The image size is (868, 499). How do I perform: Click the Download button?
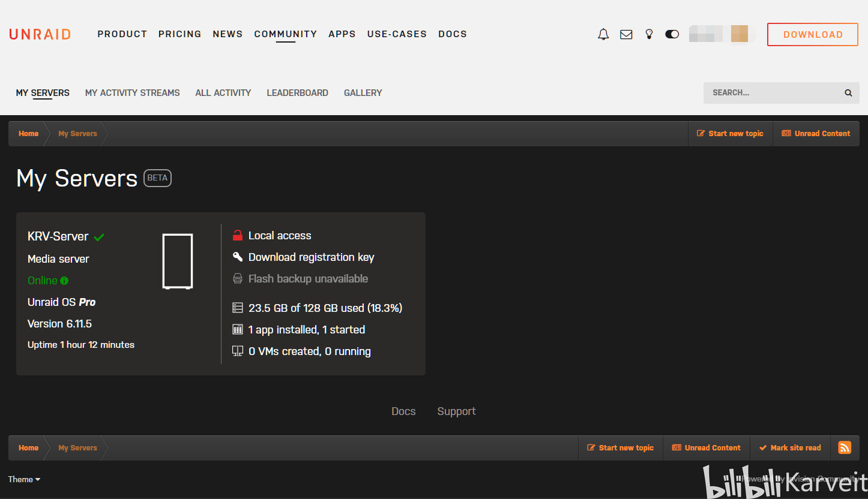[x=813, y=34]
